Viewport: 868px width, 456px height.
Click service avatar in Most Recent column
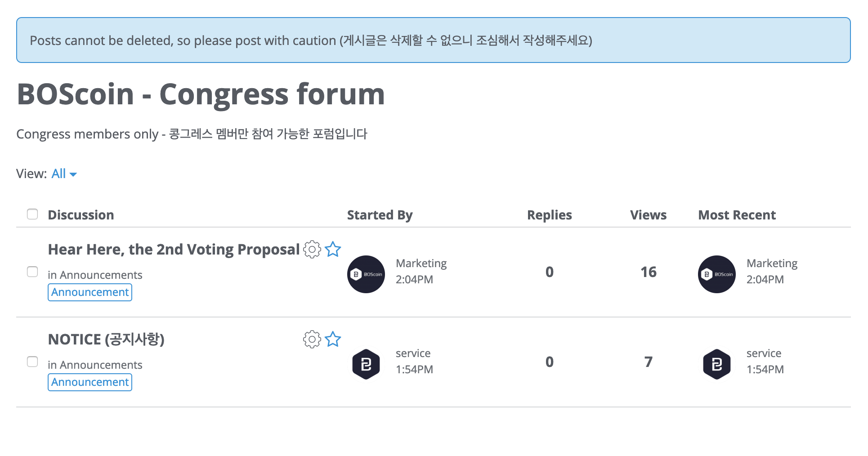point(717,364)
